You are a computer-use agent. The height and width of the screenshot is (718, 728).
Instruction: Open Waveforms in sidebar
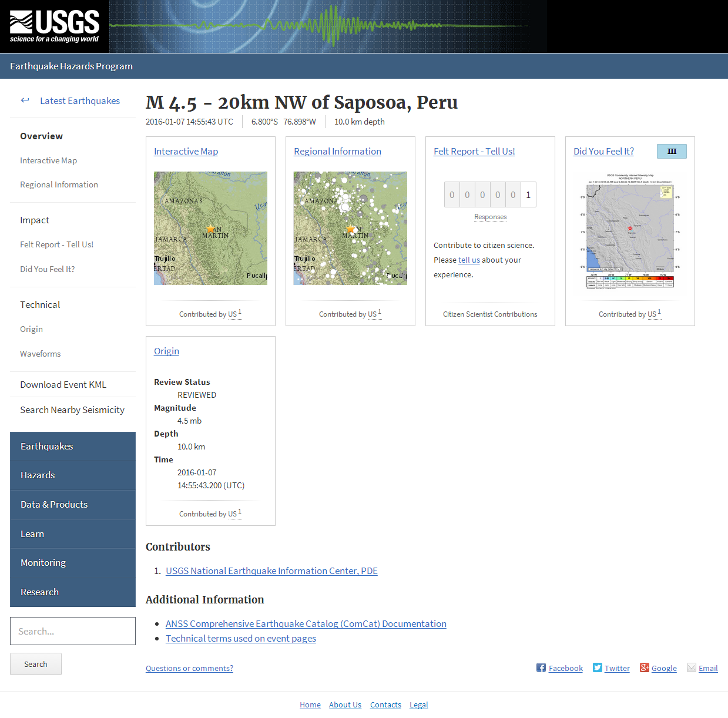click(40, 354)
